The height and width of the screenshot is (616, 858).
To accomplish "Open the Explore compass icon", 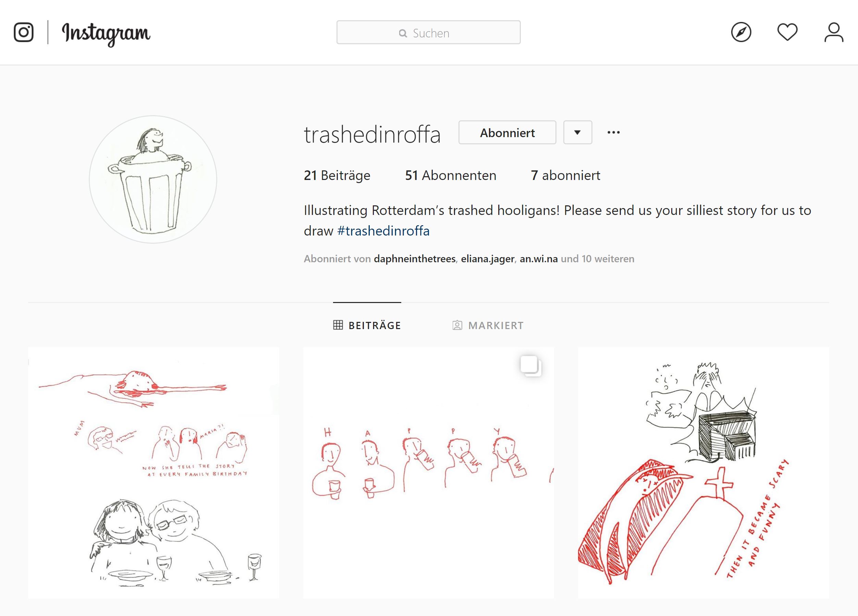I will [x=741, y=32].
